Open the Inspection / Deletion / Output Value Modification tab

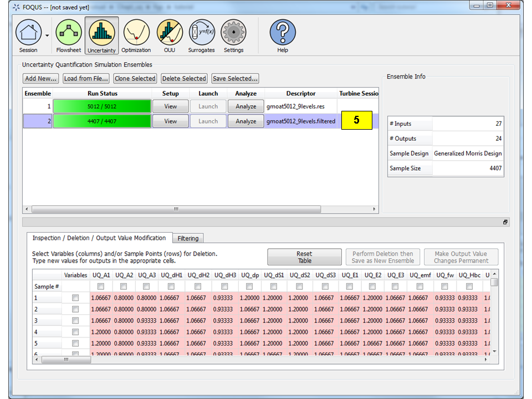[99, 238]
